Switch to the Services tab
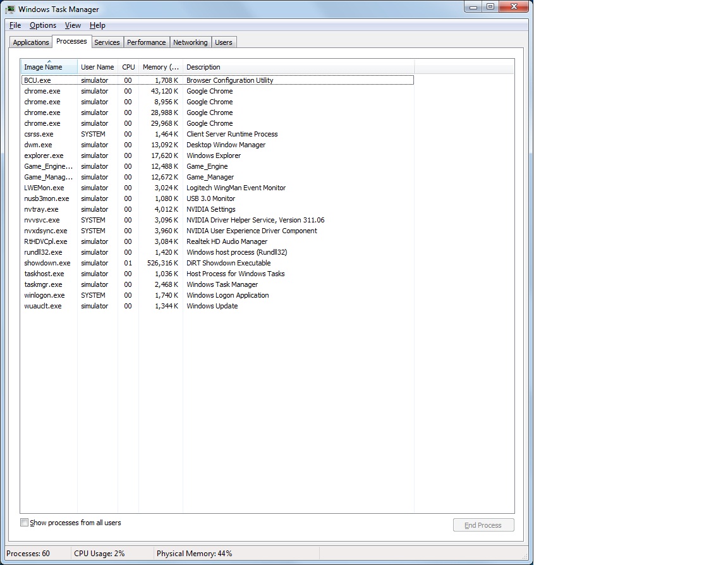Viewport: 728px width, 565px height. 107,42
